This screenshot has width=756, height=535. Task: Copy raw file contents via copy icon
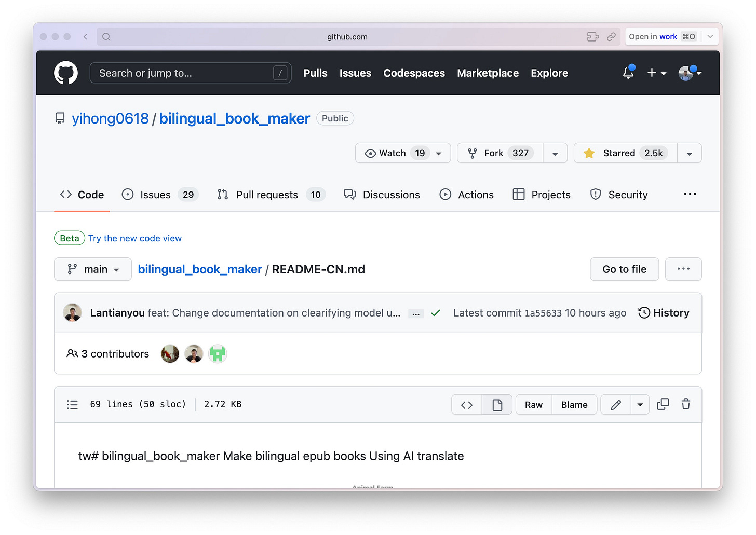tap(663, 404)
